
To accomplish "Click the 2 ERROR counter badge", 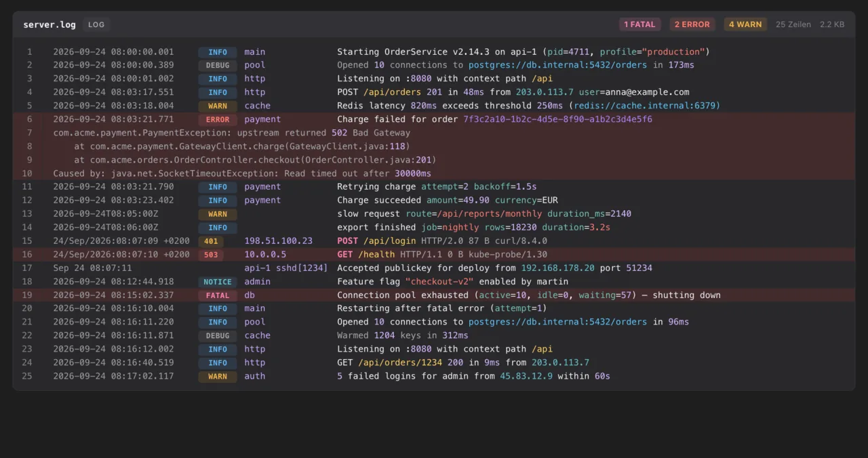I will coord(692,24).
